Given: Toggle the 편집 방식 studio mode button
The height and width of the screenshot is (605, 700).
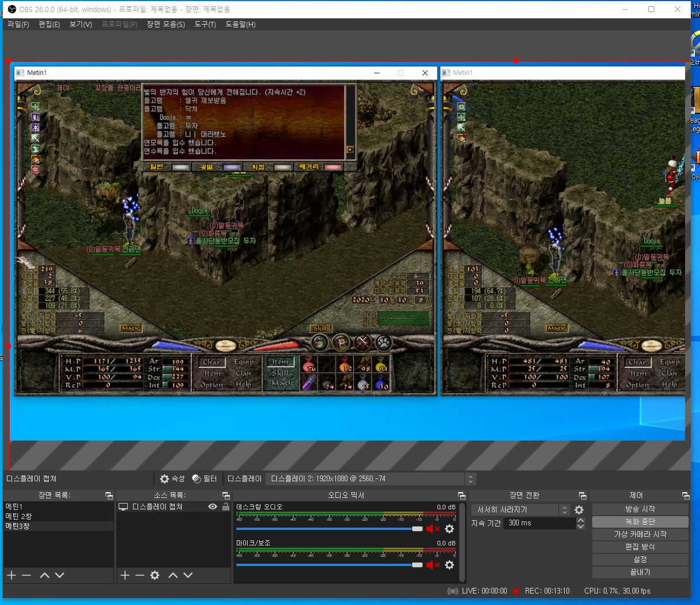Looking at the screenshot, I should click(640, 547).
